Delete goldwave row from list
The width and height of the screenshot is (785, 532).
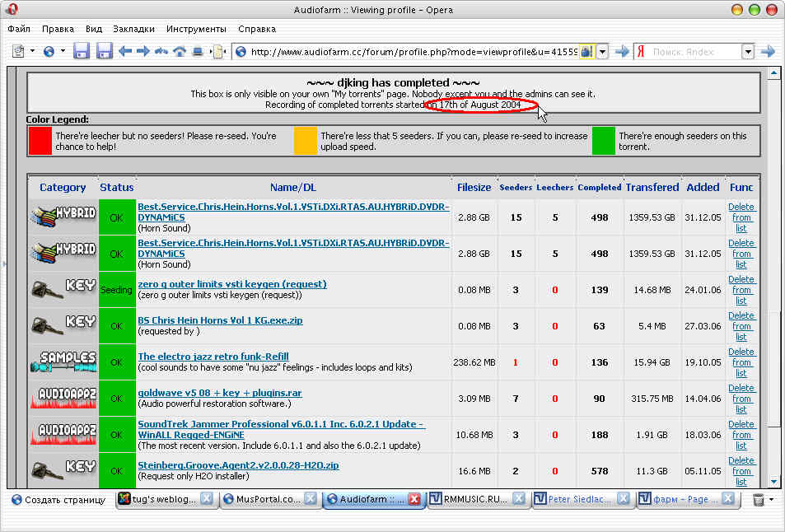coord(741,399)
